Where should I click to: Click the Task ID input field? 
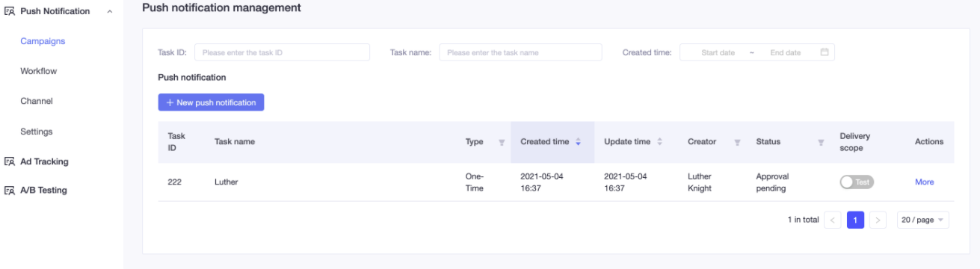coord(282,52)
